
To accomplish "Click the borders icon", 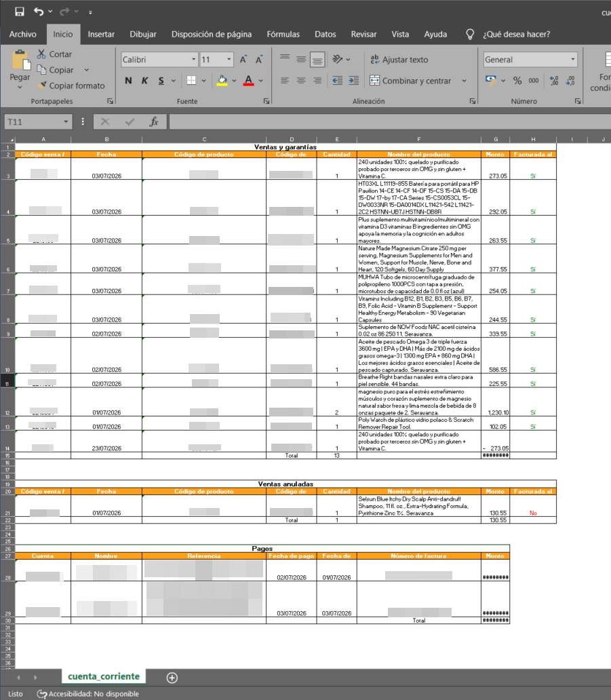I will click(x=191, y=80).
